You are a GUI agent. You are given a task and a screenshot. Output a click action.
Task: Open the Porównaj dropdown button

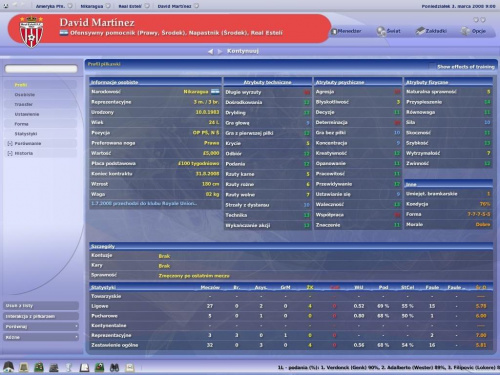[41, 326]
